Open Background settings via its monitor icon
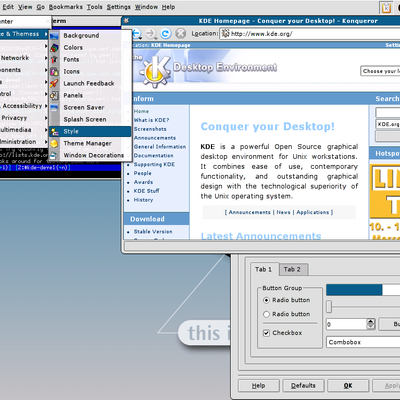 [x=54, y=36]
